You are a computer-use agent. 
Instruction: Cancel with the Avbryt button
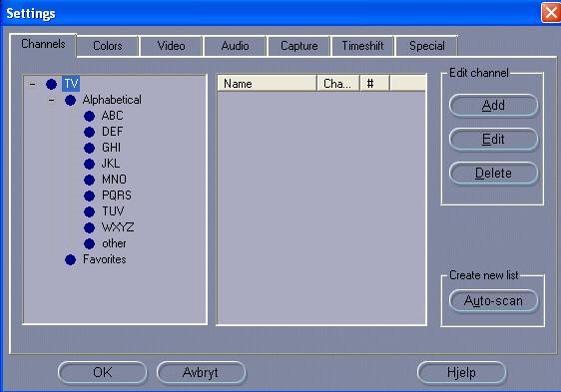tap(201, 373)
